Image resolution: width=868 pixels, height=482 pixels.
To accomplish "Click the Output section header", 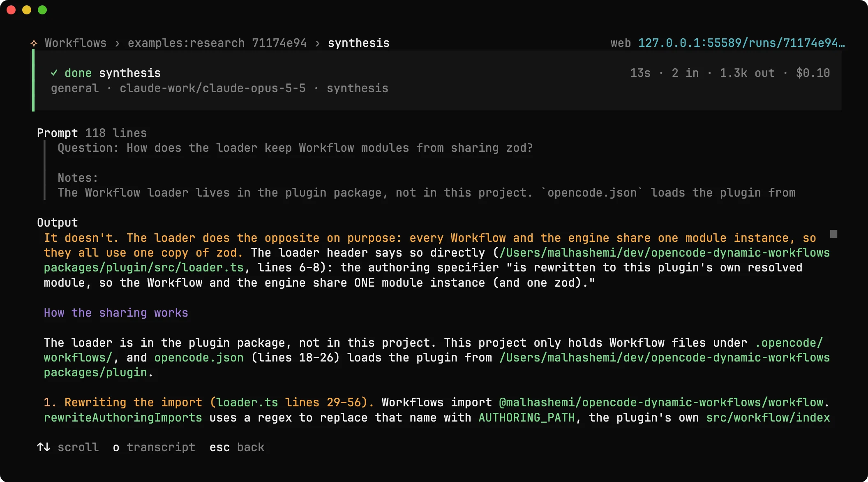I will pyautogui.click(x=57, y=223).
